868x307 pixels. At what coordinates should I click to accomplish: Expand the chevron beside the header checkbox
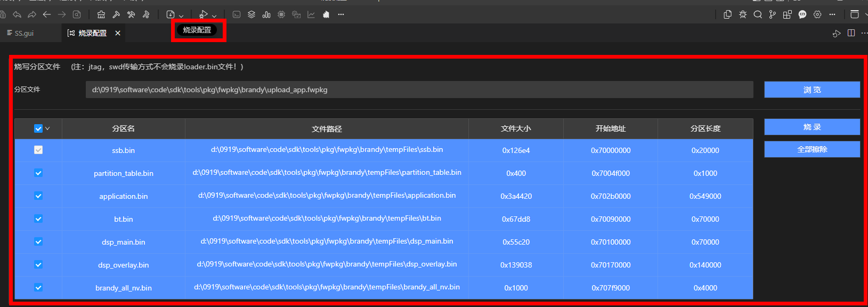[x=47, y=128]
